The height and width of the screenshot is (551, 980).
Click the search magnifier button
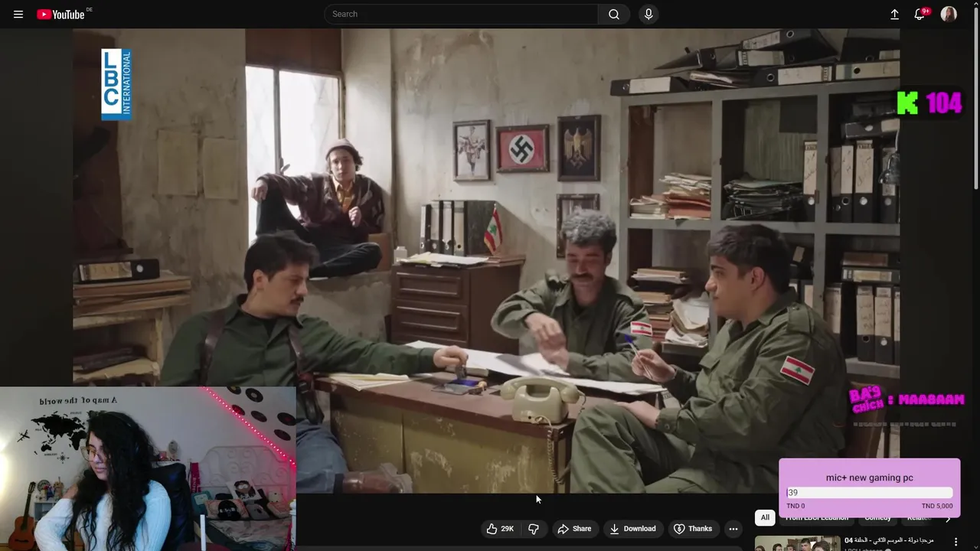(x=614, y=14)
